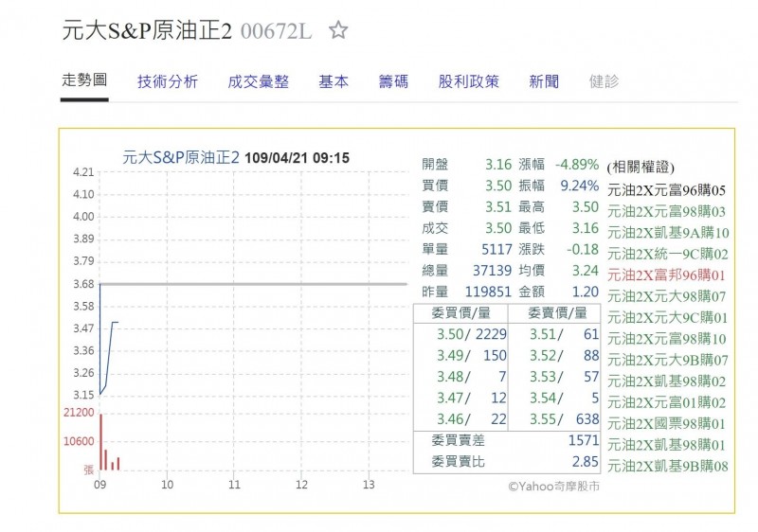Viewport: 758px width, 532px height.
Task: Click the 21200 volume axis label
Action: 79,413
